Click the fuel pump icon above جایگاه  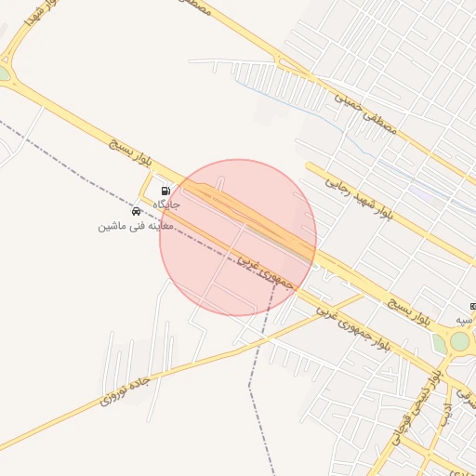166,191
